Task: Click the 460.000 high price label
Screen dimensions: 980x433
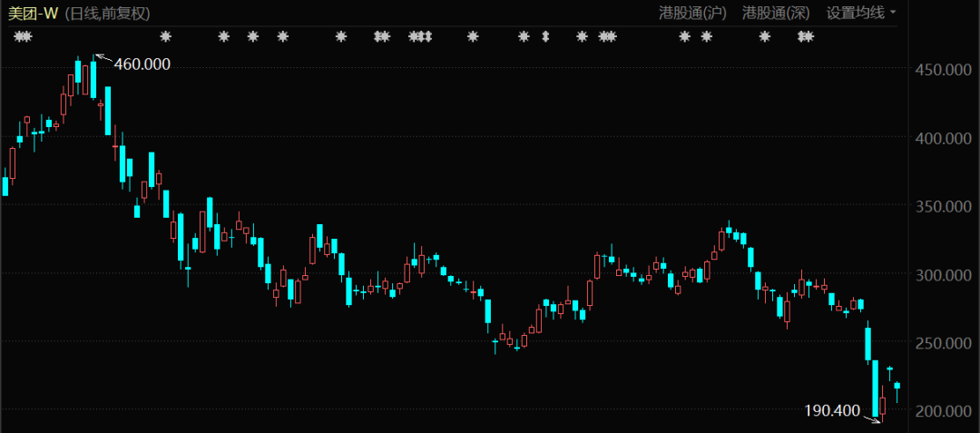Action: (x=142, y=64)
